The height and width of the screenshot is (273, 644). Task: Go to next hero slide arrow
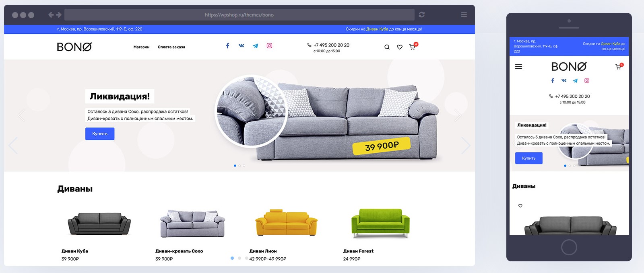pyautogui.click(x=466, y=146)
